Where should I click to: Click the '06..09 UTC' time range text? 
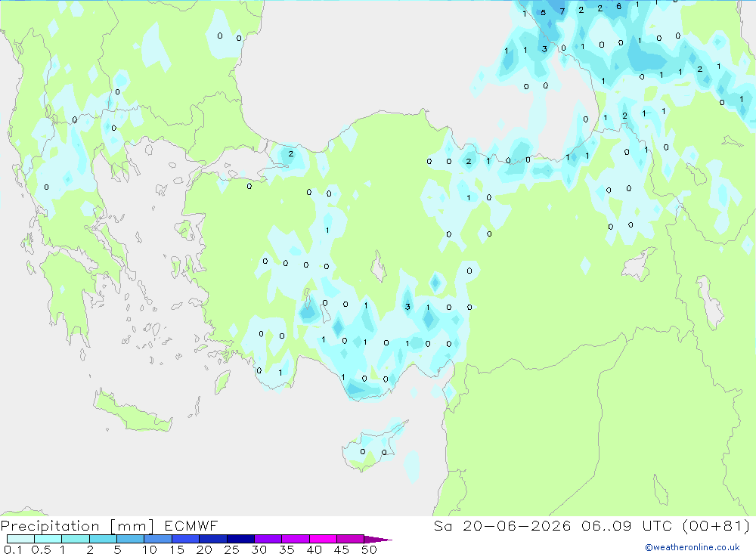[627, 525]
